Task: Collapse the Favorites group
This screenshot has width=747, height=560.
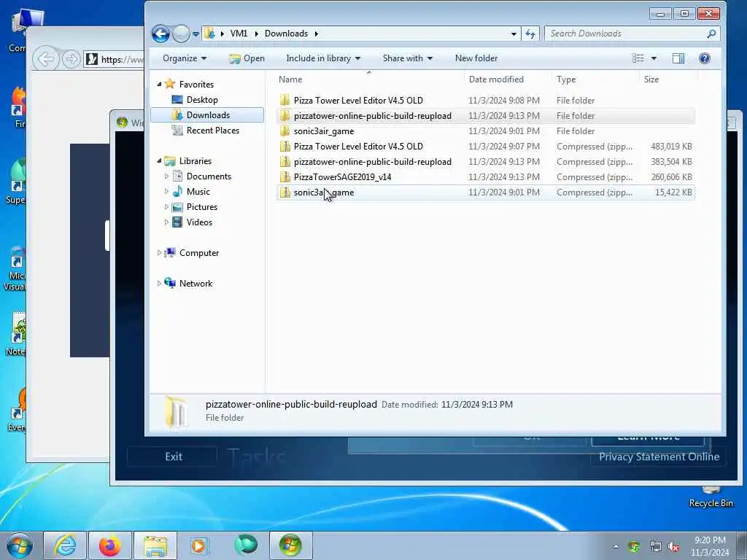Action: (159, 85)
